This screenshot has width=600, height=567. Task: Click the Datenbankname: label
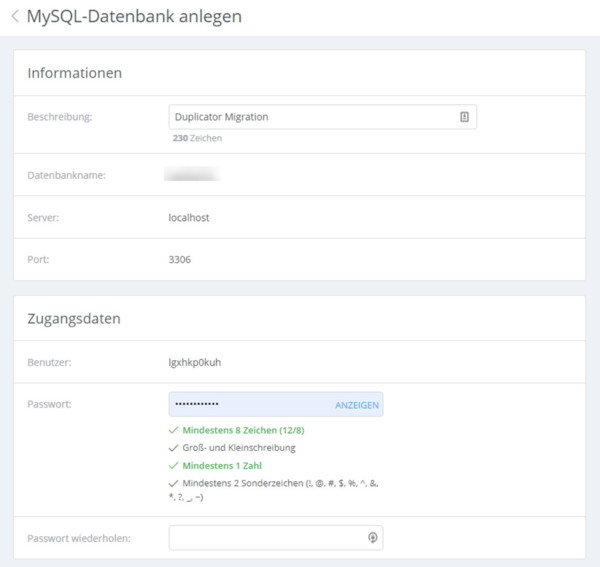66,175
